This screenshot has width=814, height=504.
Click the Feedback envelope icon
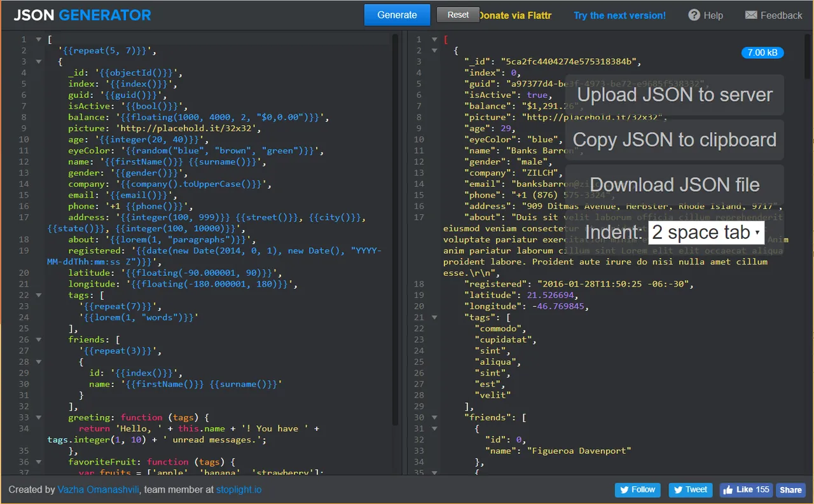pos(751,15)
